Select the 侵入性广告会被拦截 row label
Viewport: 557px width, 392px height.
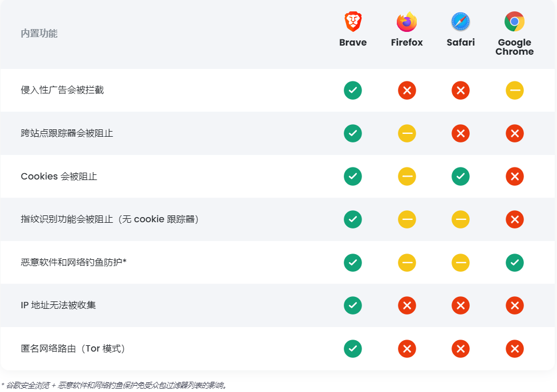pos(62,90)
